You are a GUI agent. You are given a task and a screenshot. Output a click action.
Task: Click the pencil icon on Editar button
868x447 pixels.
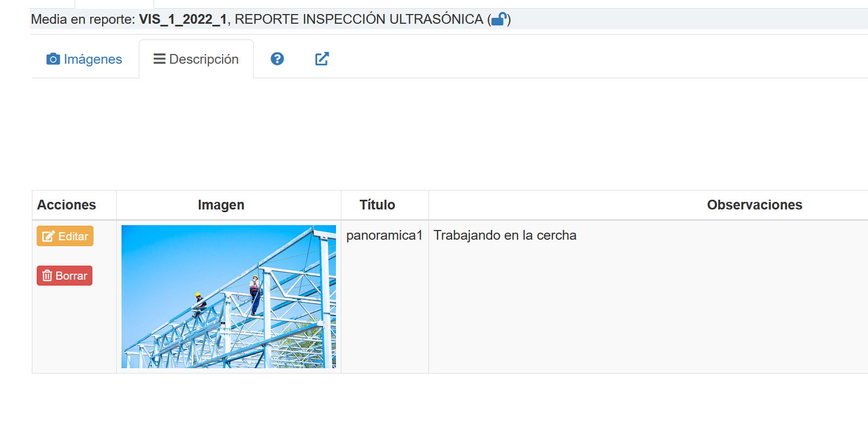[48, 236]
